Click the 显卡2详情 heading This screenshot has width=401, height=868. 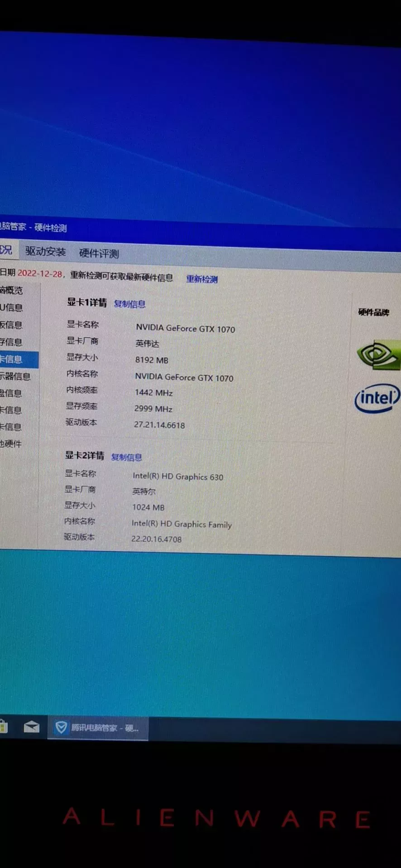pos(85,455)
